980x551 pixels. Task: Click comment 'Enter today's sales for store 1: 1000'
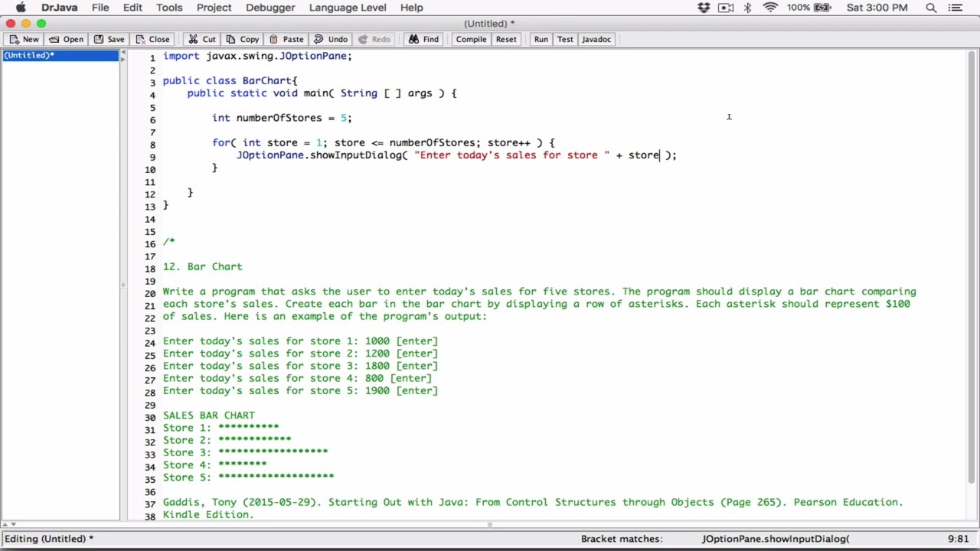tap(300, 341)
